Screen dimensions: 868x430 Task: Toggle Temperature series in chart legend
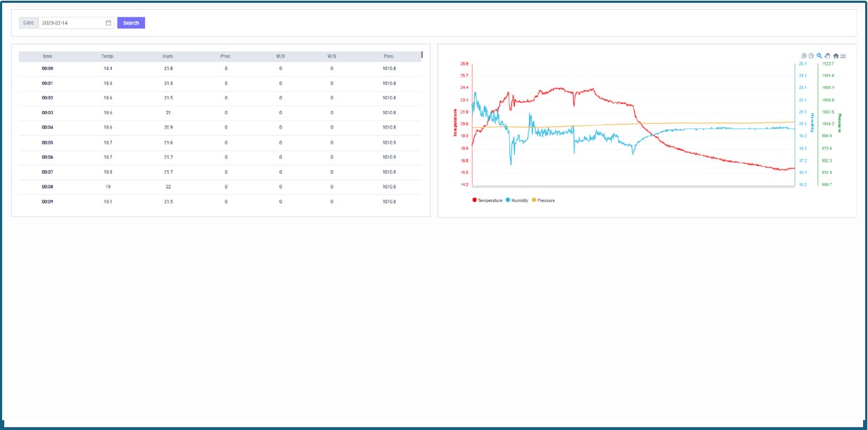pyautogui.click(x=487, y=201)
